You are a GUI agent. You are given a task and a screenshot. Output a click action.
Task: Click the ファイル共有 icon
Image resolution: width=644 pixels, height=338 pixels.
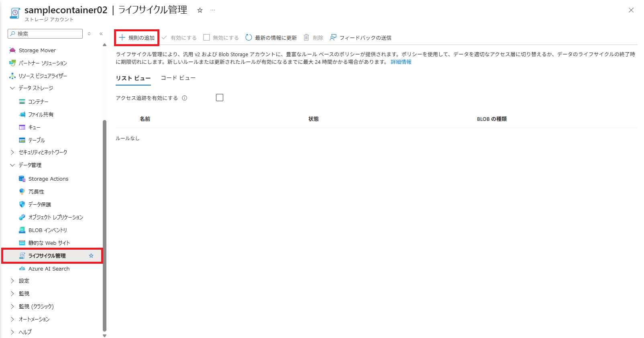22,114
